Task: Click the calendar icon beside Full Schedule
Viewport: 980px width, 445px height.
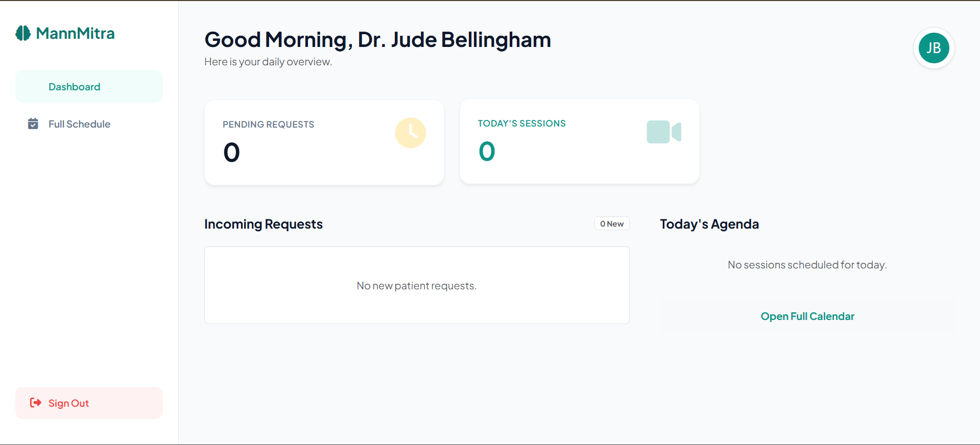Action: 33,124
